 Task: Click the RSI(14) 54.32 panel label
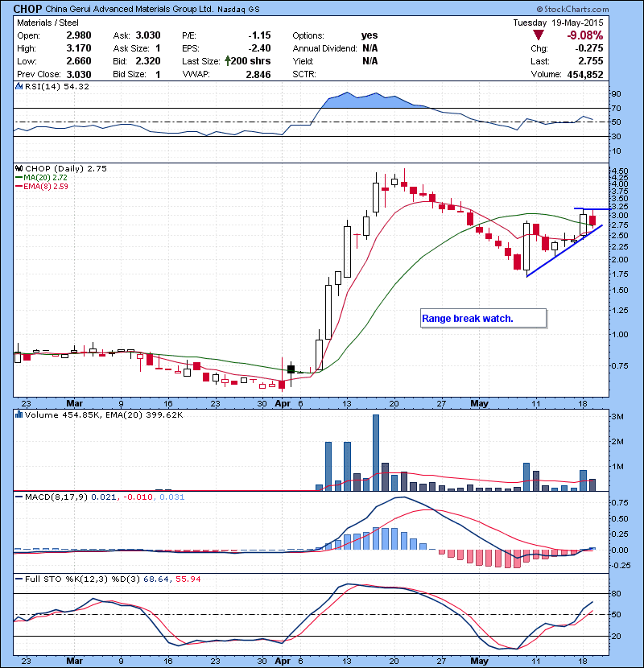tap(57, 86)
